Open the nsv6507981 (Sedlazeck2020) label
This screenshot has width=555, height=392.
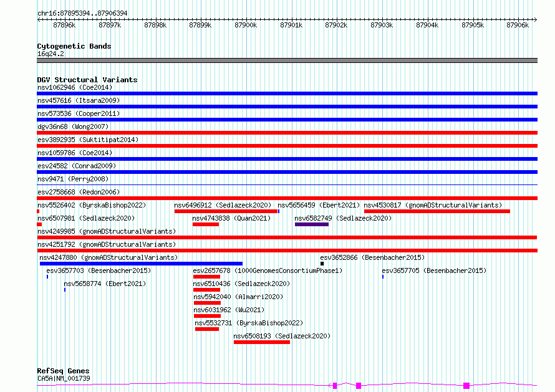tap(86, 218)
